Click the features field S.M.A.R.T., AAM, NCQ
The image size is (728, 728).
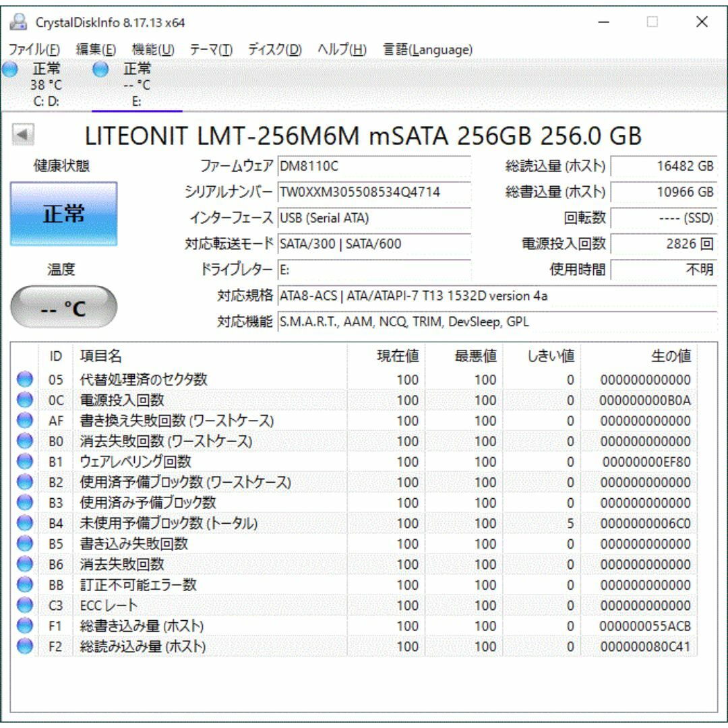point(497,322)
